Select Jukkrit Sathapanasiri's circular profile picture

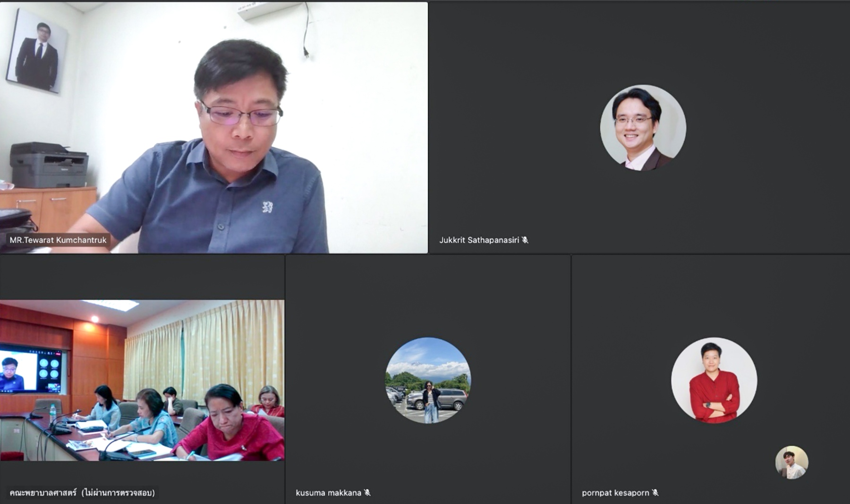click(643, 127)
